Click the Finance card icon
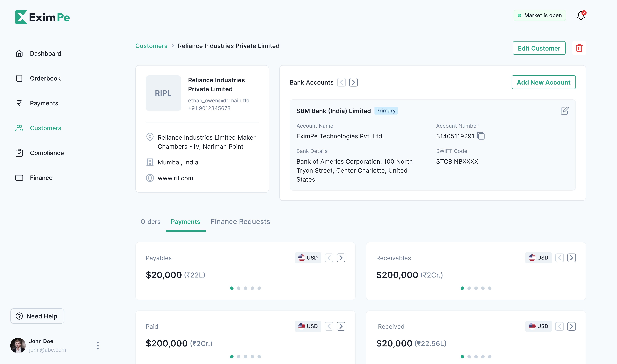Viewport: 617px width, 364px height. (x=19, y=178)
